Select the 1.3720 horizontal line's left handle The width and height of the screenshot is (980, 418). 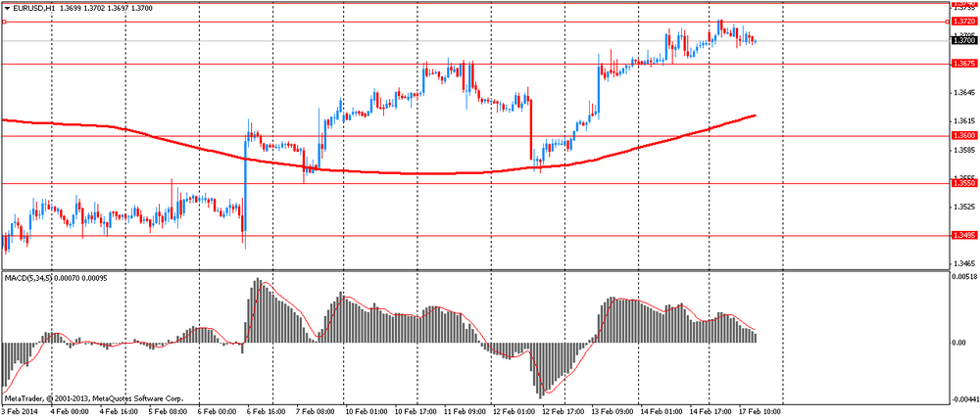pyautogui.click(x=4, y=22)
